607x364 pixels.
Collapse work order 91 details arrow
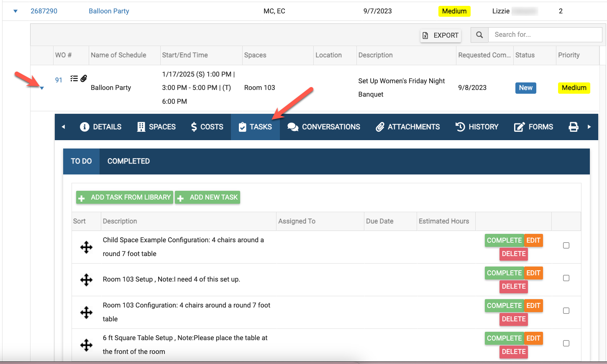42,88
